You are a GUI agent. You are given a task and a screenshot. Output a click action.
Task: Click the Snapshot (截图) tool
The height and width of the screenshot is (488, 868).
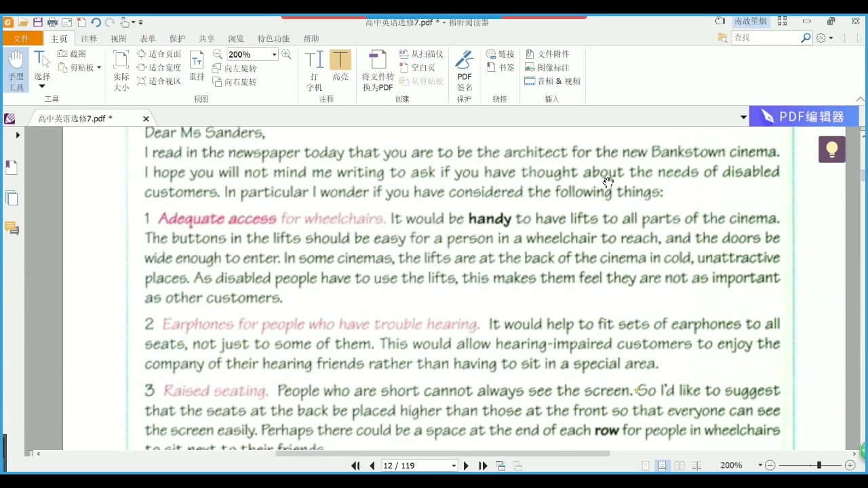(72, 54)
